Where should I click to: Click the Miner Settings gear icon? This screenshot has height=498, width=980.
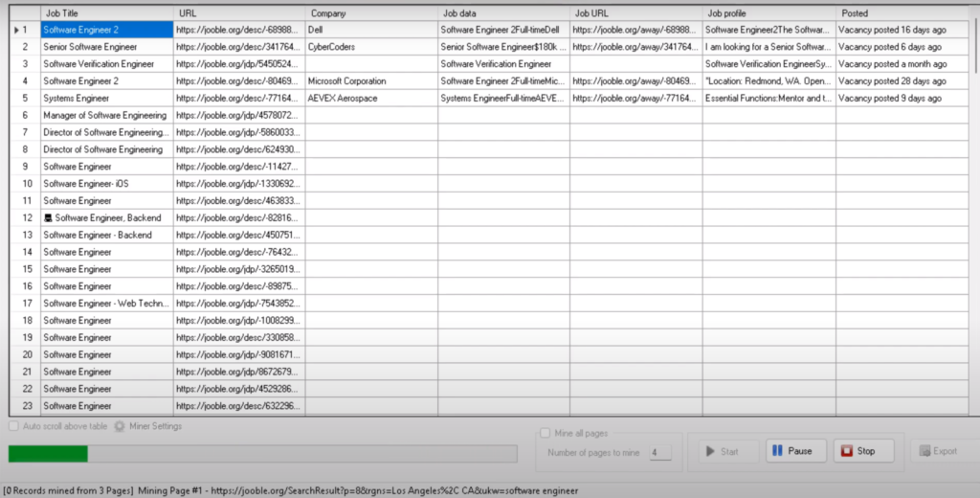click(x=120, y=426)
